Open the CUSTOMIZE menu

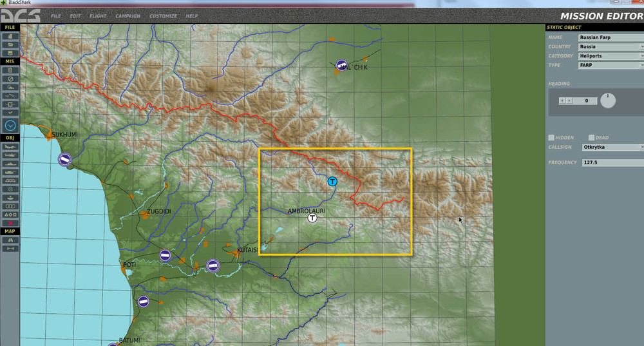pyautogui.click(x=163, y=16)
